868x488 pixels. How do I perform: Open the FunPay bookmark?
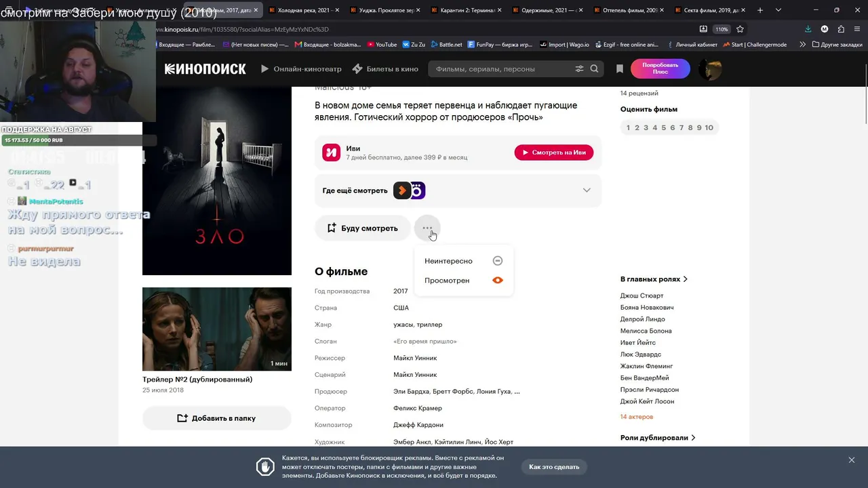[x=500, y=45]
